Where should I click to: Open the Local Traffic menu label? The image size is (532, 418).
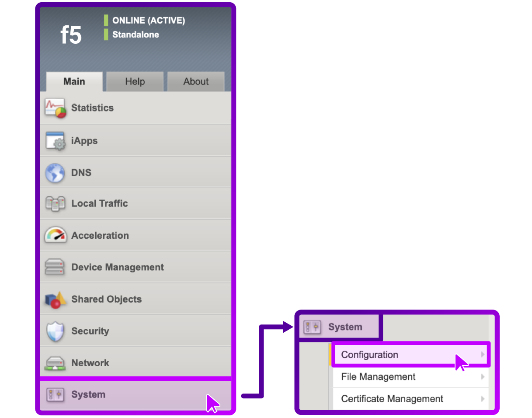point(100,203)
